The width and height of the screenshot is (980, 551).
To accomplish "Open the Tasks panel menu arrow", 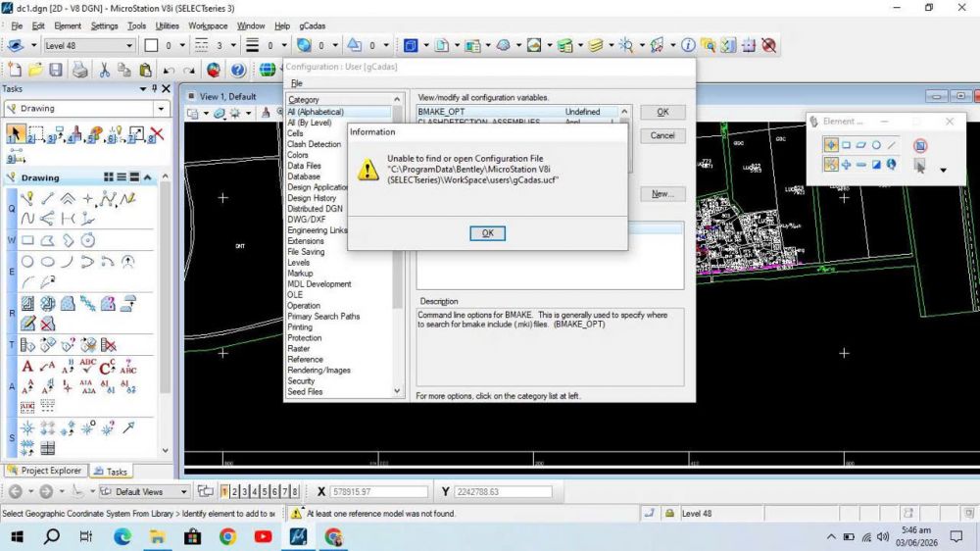I will [142, 89].
